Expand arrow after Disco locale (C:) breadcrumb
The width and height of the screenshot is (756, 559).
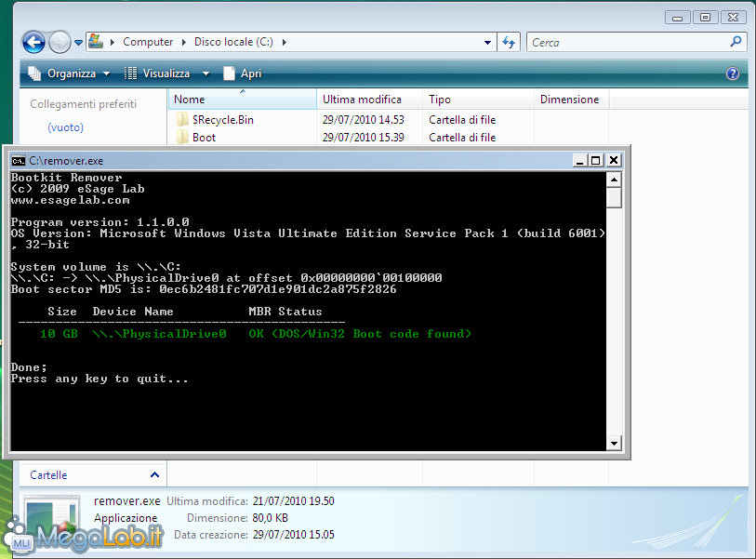(x=285, y=43)
